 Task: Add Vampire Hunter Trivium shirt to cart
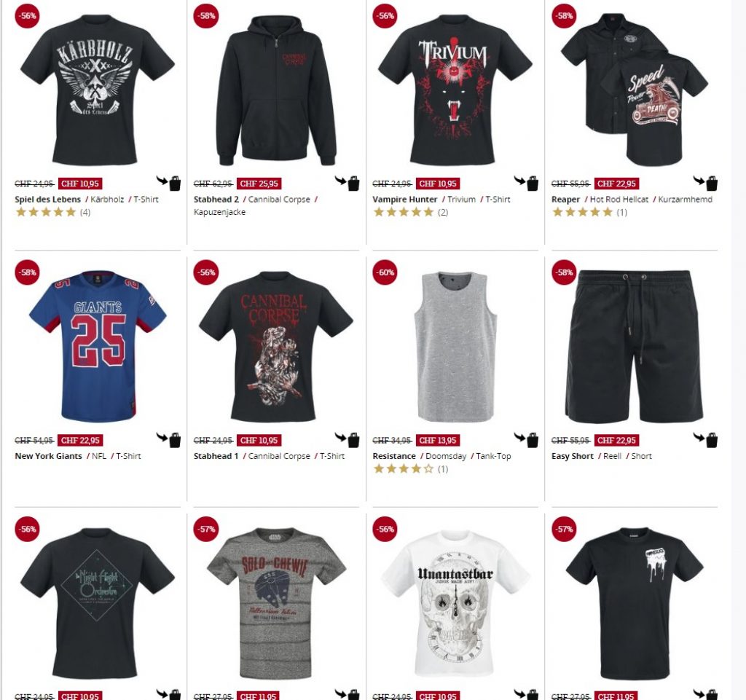pyautogui.click(x=526, y=183)
